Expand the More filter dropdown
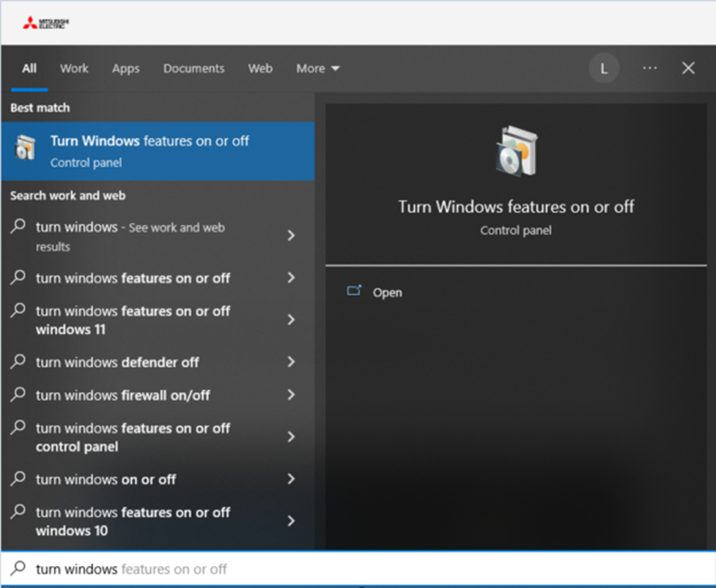716x588 pixels. tap(317, 68)
